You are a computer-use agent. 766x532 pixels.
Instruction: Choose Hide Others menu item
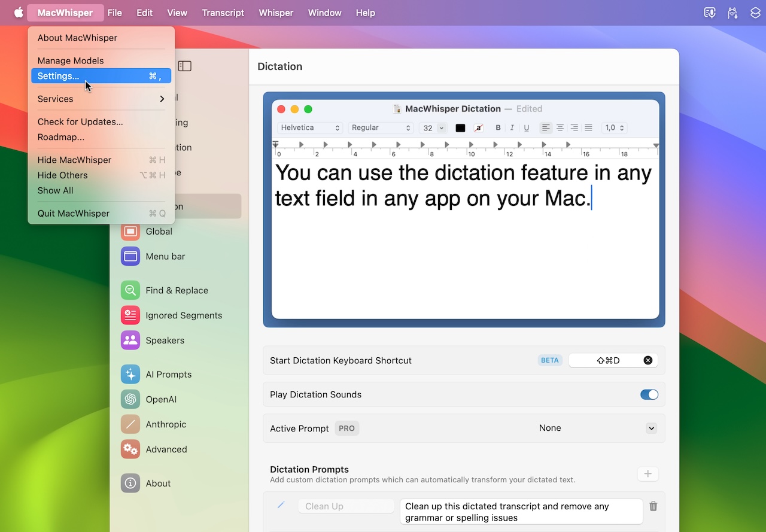[101, 175]
